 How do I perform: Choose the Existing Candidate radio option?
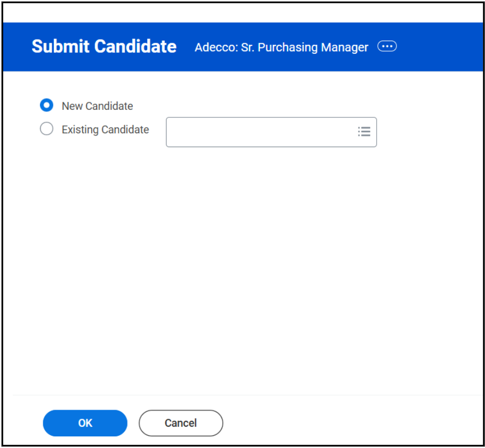pos(47,129)
